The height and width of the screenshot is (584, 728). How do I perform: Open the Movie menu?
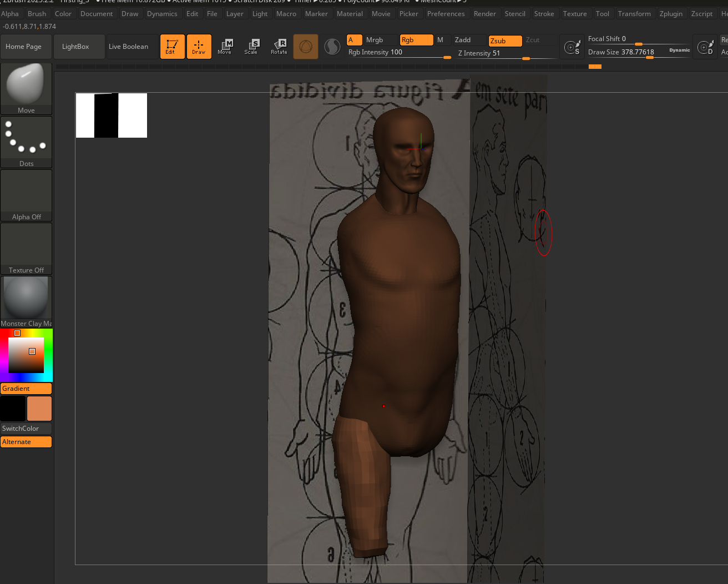pos(381,14)
